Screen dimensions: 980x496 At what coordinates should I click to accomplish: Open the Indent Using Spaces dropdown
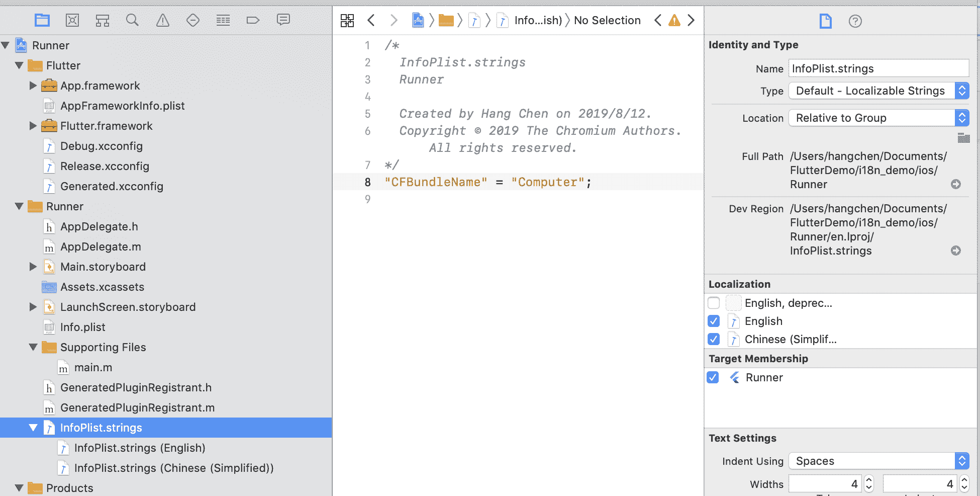[x=879, y=461]
